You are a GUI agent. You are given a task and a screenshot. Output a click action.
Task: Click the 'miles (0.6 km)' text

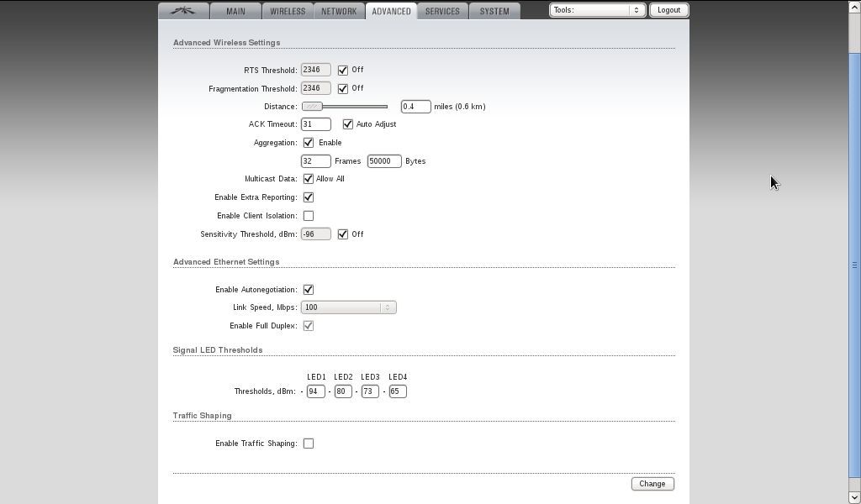tap(460, 107)
